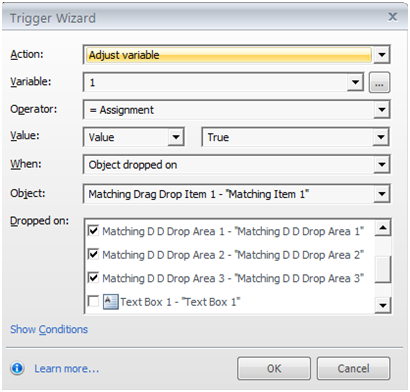This screenshot has height=392, width=410.
Task: Open the Action dropdown arrow
Action: pos(382,55)
